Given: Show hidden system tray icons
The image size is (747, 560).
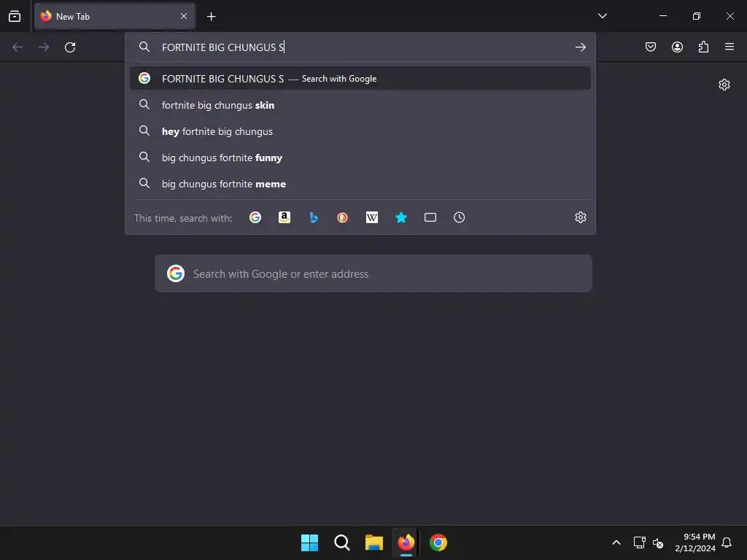Looking at the screenshot, I should (x=616, y=542).
